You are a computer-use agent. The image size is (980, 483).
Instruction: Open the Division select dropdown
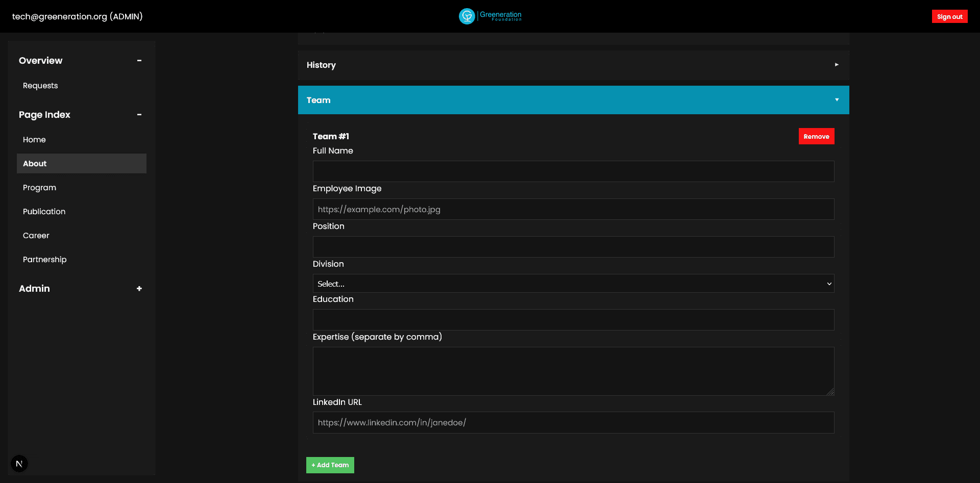[x=573, y=284]
